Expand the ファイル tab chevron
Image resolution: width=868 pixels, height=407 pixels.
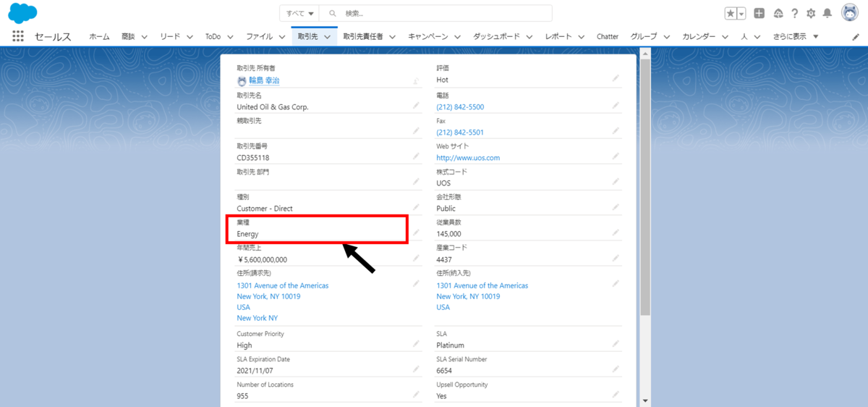pos(282,36)
